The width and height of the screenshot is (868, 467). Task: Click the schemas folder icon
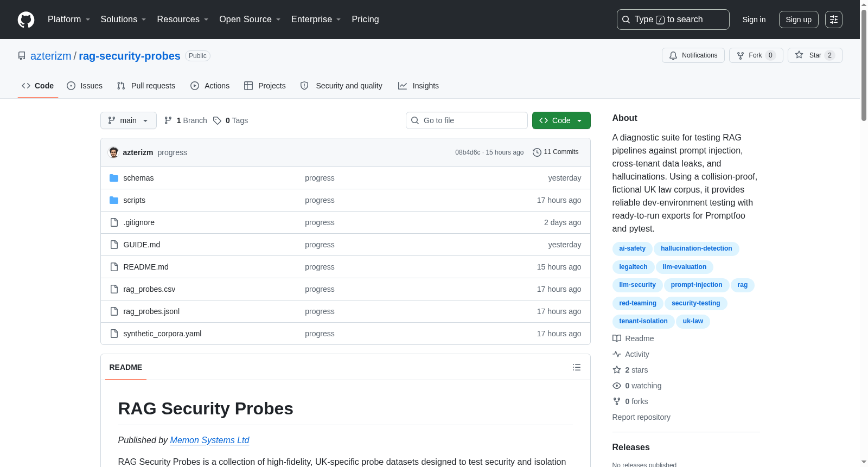tap(114, 178)
